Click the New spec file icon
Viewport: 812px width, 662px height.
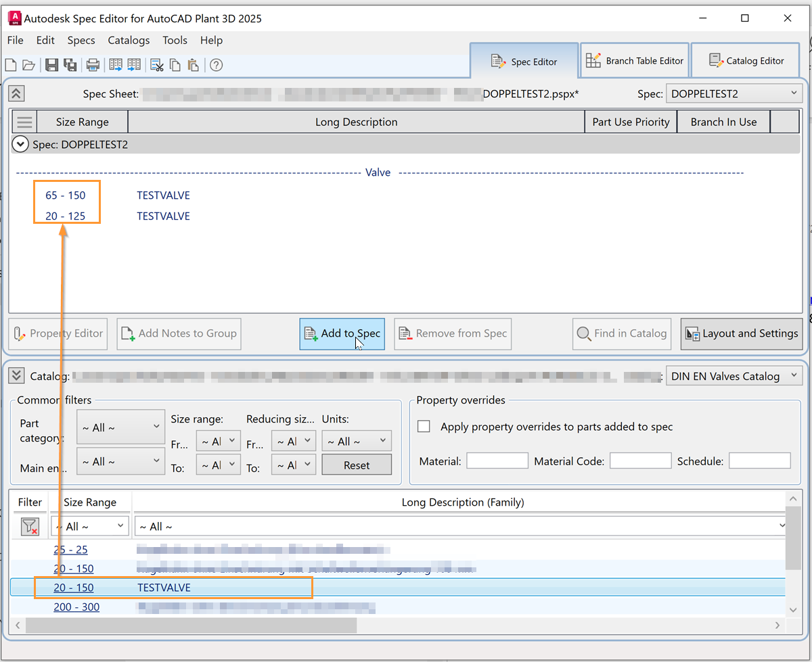point(11,65)
